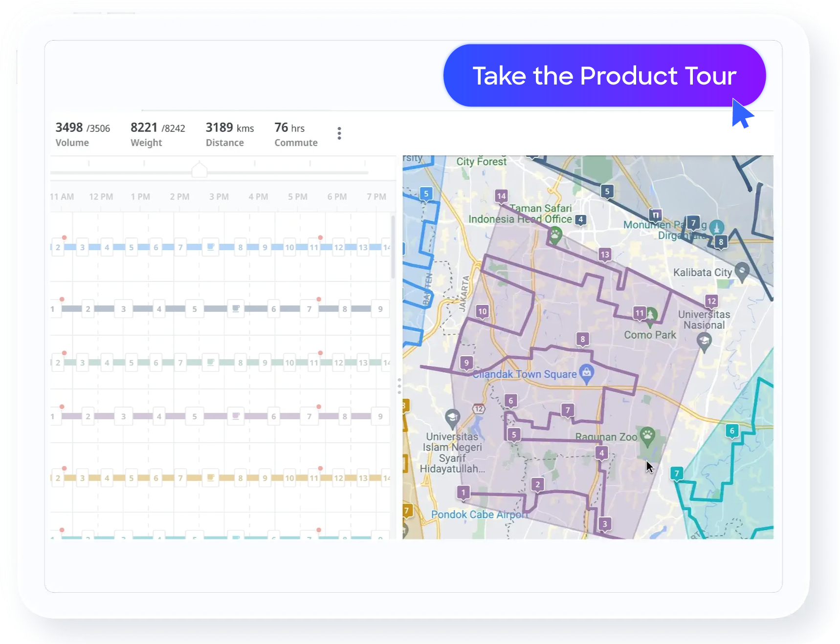This screenshot has height=644, width=840.
Task: Click marker 1 near Pondok Cabe Airport on the map
Action: pos(463,493)
